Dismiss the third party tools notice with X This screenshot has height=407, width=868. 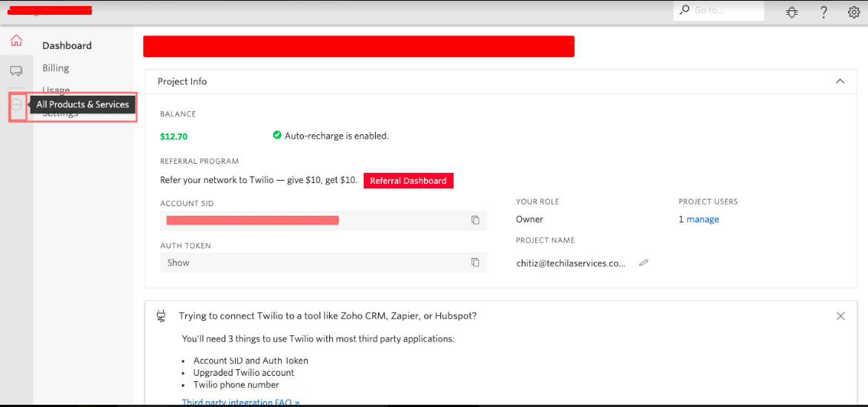pos(841,317)
